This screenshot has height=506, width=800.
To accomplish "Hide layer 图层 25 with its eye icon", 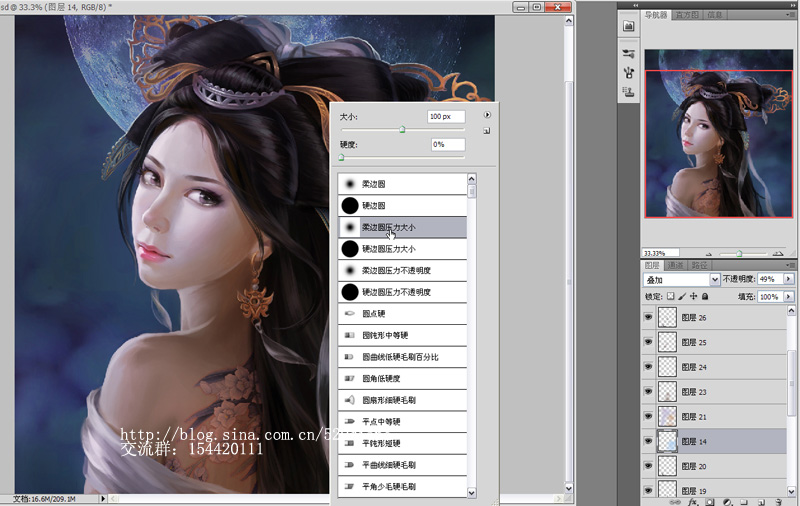I will pos(648,342).
